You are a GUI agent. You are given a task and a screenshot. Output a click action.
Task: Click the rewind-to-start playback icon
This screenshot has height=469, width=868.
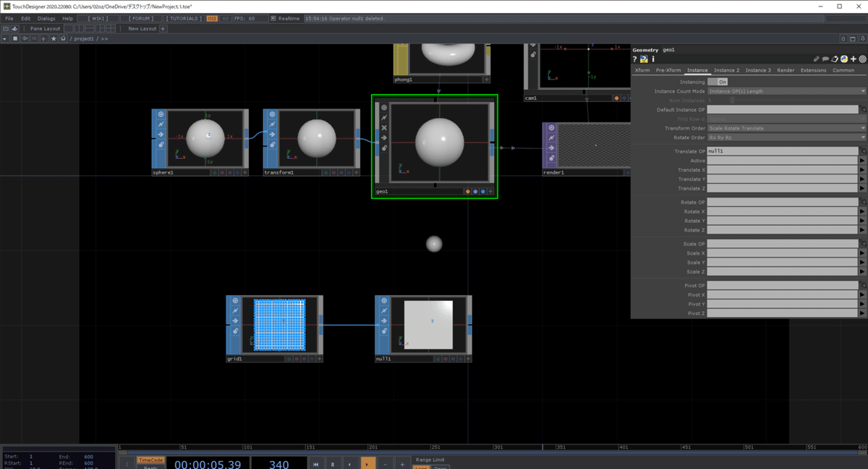pyautogui.click(x=316, y=464)
